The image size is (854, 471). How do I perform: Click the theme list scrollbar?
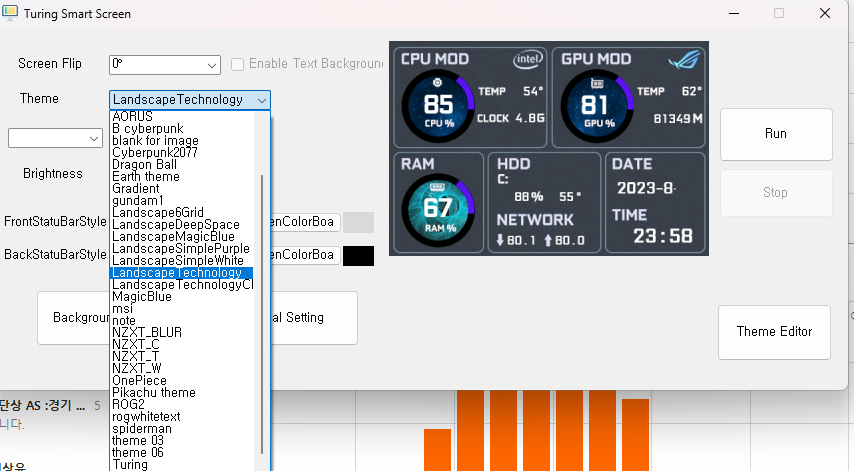tap(262, 314)
